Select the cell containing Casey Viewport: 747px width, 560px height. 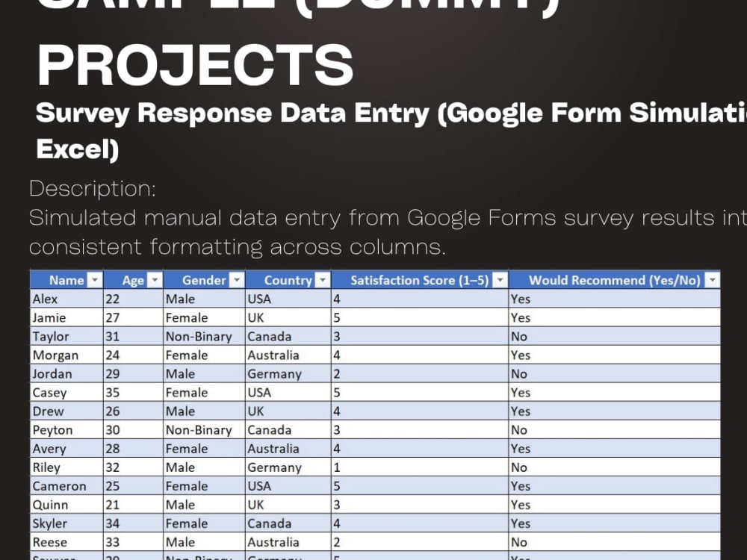click(66, 393)
